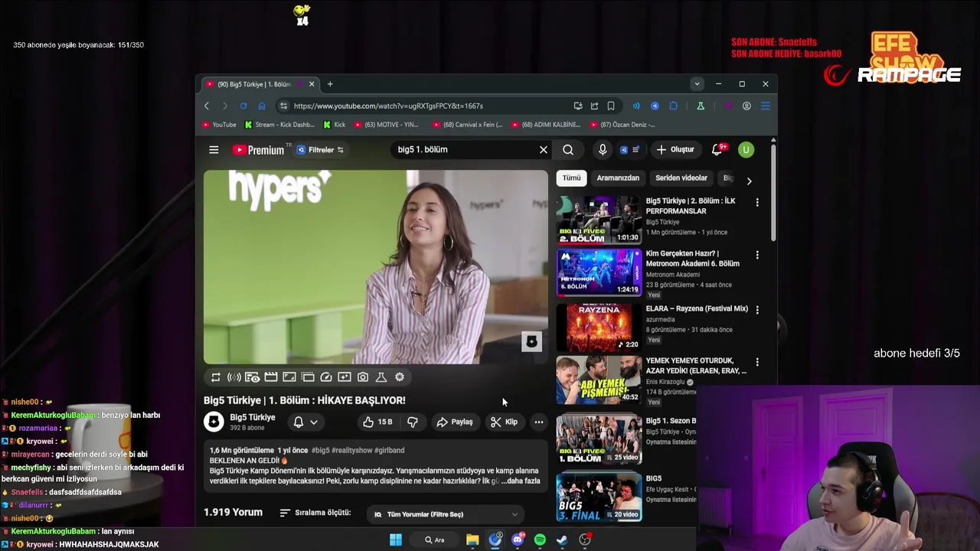Screen dimensions: 980x551
Task: Click the audio boost waves icon under video
Action: pos(234,377)
